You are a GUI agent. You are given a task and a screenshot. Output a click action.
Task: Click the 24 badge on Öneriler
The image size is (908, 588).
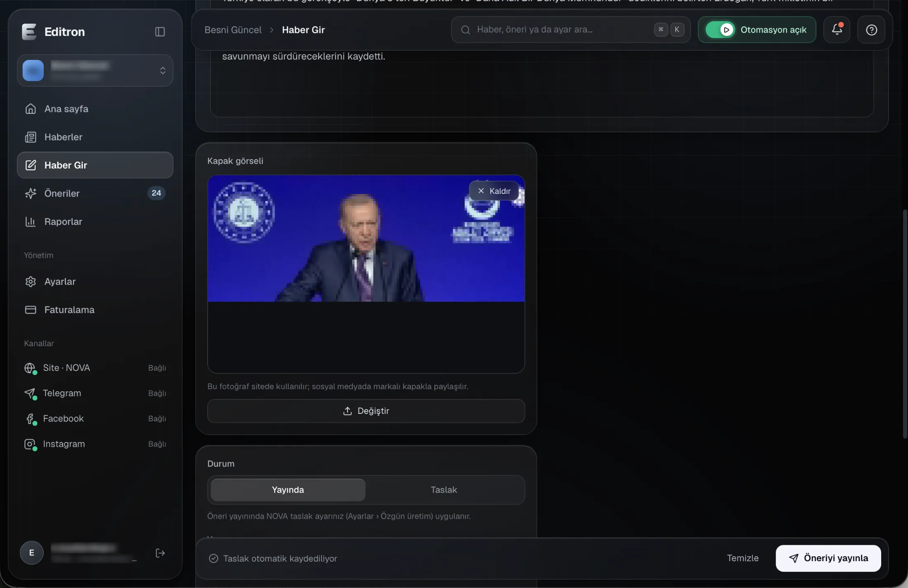156,193
